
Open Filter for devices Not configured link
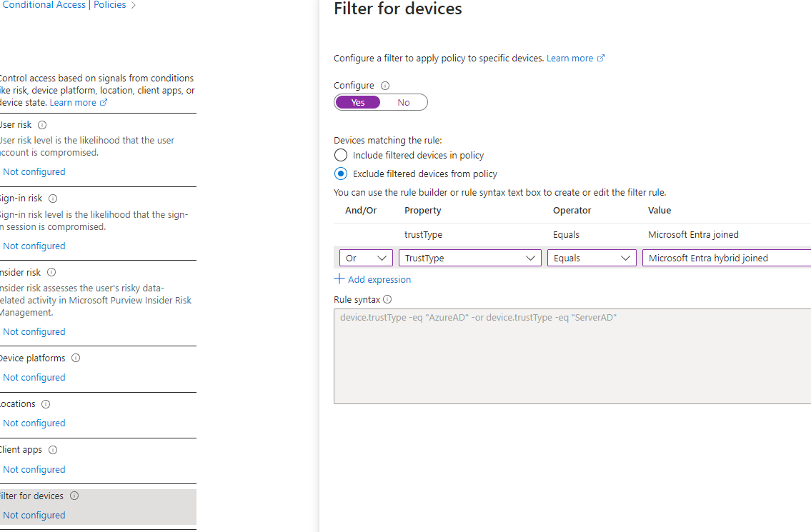click(x=34, y=516)
